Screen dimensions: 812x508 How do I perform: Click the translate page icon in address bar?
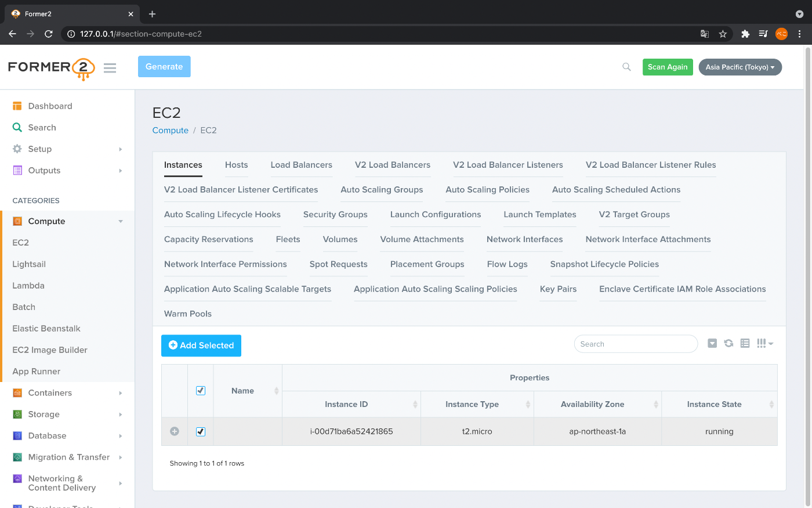tap(705, 34)
